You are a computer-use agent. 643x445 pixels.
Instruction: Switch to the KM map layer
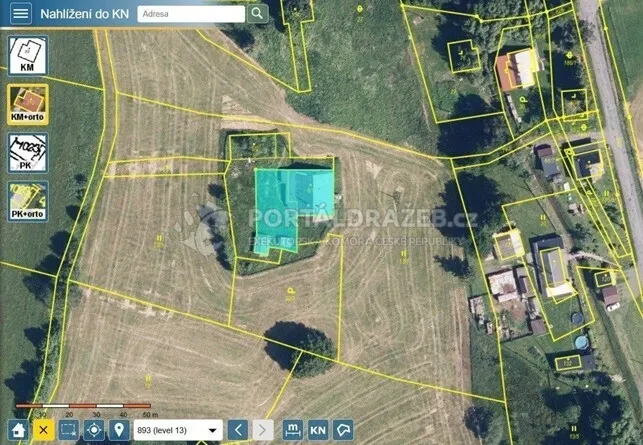pyautogui.click(x=27, y=55)
